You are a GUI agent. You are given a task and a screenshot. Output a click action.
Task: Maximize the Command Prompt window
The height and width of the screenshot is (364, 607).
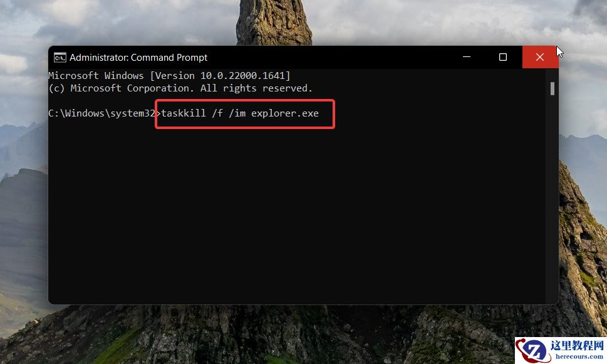pyautogui.click(x=503, y=57)
